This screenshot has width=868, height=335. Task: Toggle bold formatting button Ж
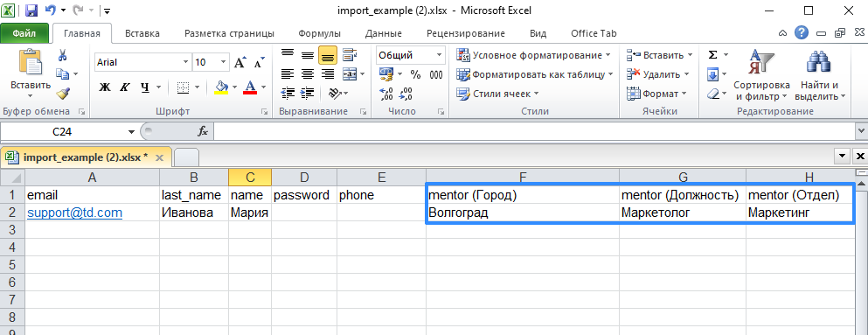[105, 87]
